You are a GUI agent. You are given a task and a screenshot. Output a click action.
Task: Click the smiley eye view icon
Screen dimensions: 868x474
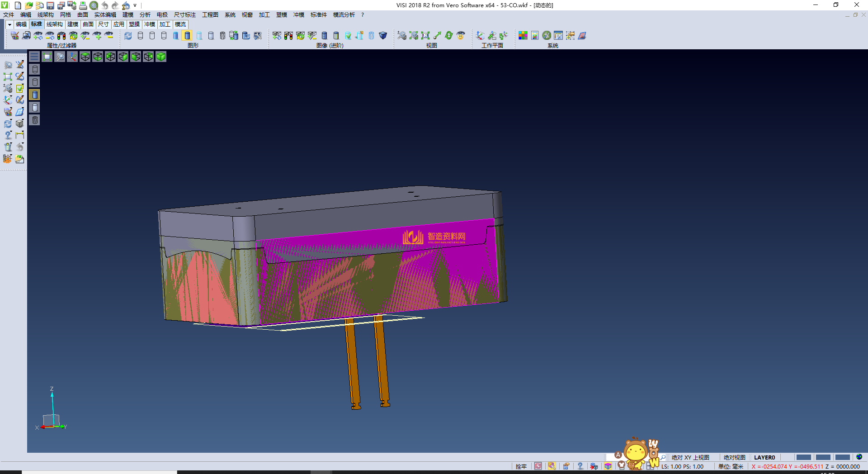[461, 35]
